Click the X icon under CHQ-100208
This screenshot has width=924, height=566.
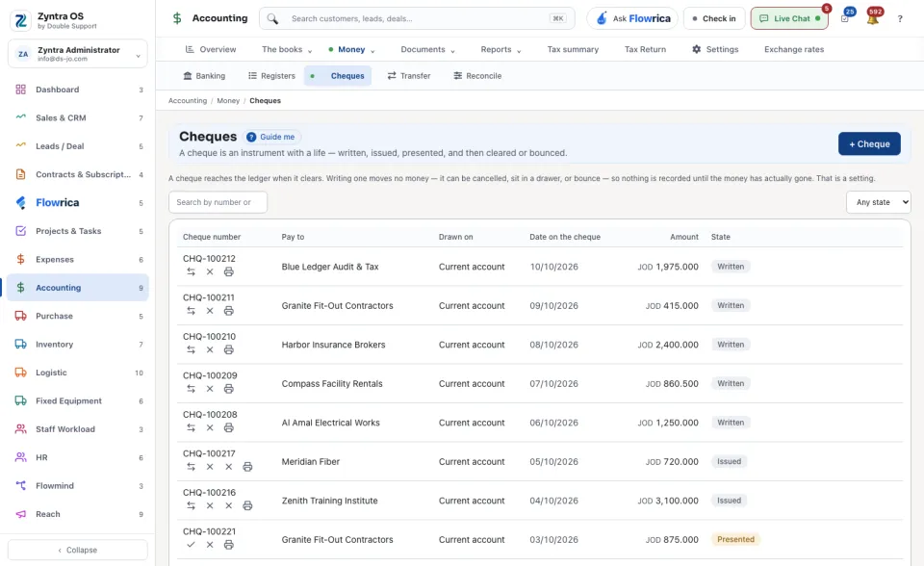click(x=210, y=427)
